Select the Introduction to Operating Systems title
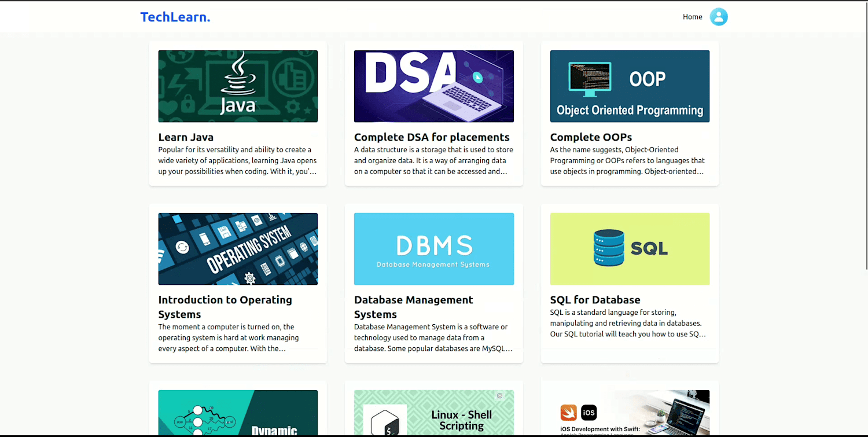Image resolution: width=868 pixels, height=437 pixels. [x=225, y=307]
